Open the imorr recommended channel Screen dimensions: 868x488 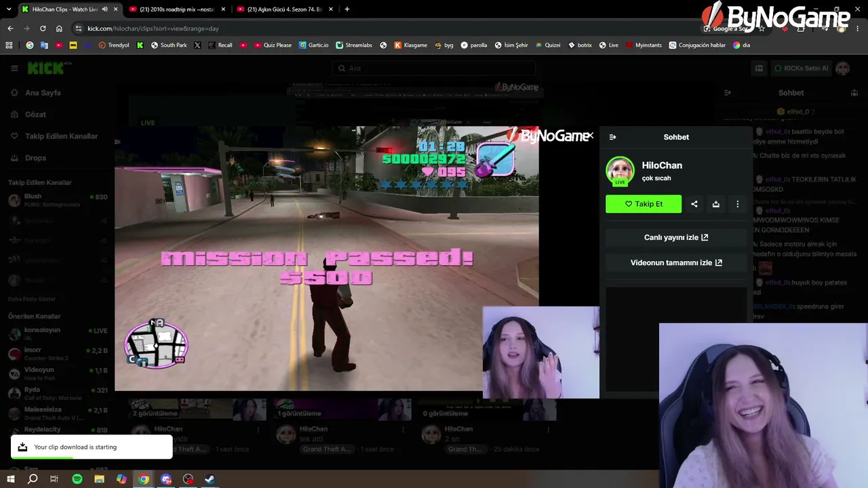(x=57, y=353)
